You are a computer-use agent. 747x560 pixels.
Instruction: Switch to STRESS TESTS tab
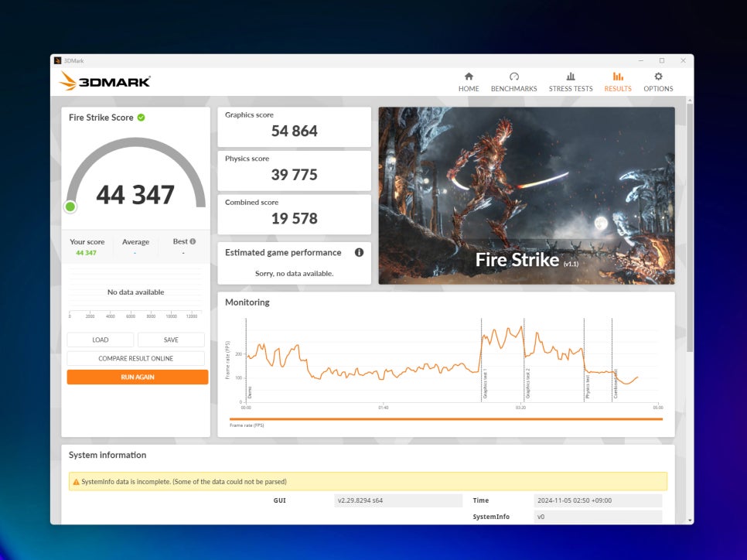pyautogui.click(x=570, y=82)
